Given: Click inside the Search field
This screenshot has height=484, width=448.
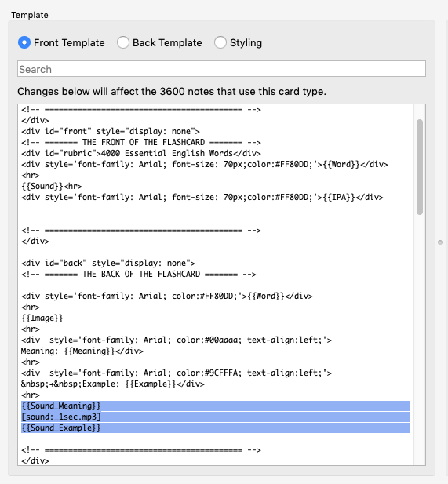Looking at the screenshot, I should tap(221, 69).
